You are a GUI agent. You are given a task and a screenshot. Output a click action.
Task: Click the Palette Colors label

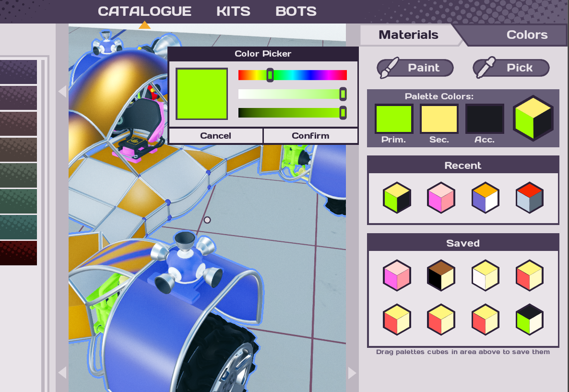point(439,96)
